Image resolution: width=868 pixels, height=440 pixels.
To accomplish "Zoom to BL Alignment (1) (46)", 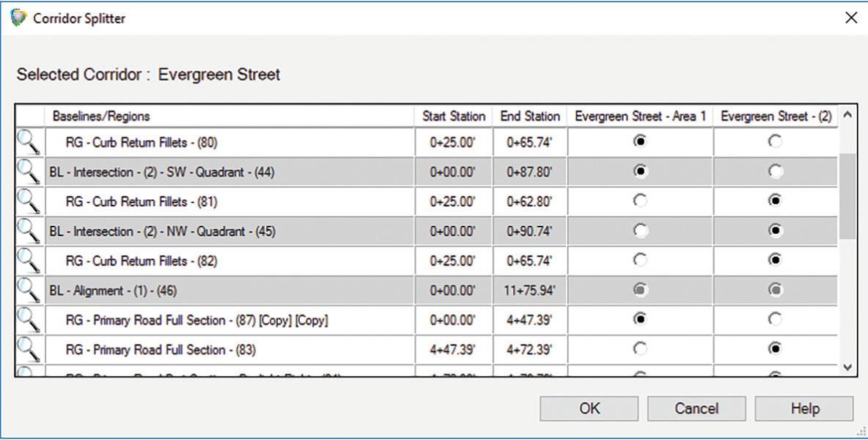I will pyautogui.click(x=29, y=290).
